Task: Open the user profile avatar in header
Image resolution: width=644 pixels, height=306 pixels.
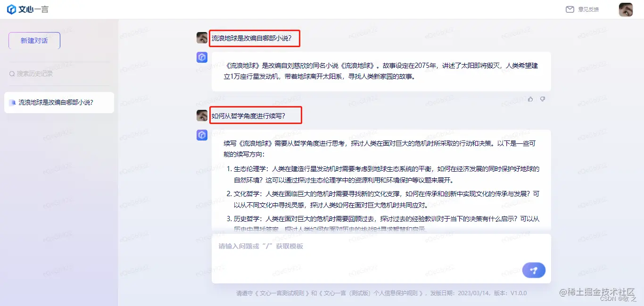Action: (626, 9)
